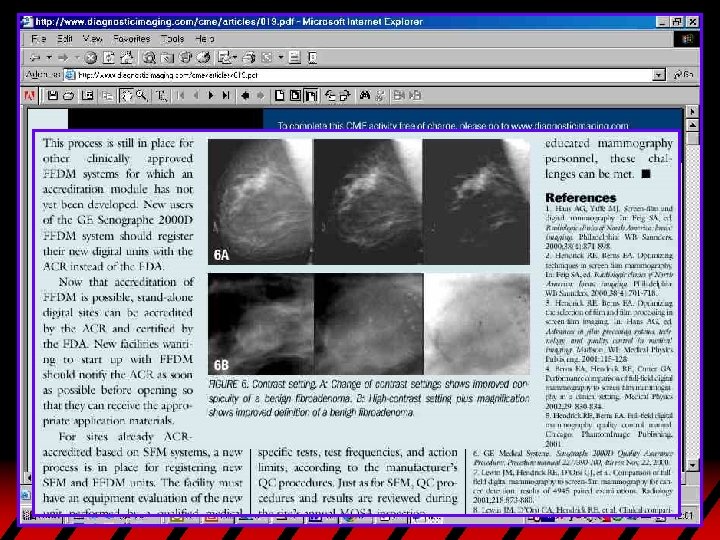The width and height of the screenshot is (720, 540).
Task: Rotate the PDF view clockwise
Action: [x=345, y=96]
